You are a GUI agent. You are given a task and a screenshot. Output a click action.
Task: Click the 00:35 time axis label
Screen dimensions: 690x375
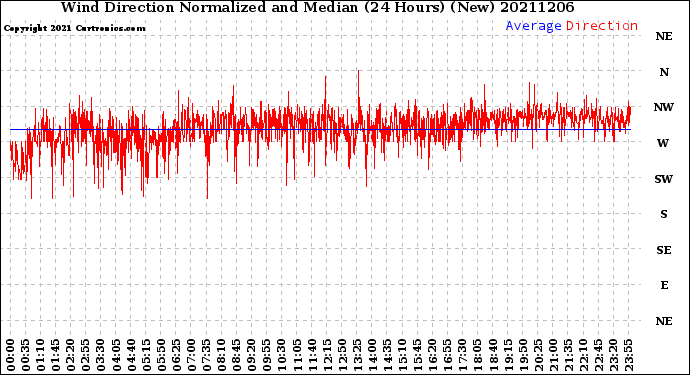pyautogui.click(x=26, y=355)
